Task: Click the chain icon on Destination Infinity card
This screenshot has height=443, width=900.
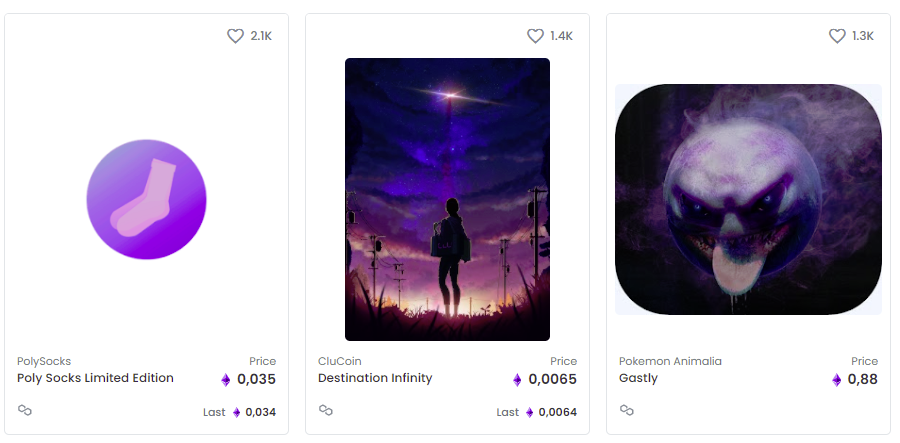Action: tap(325, 410)
